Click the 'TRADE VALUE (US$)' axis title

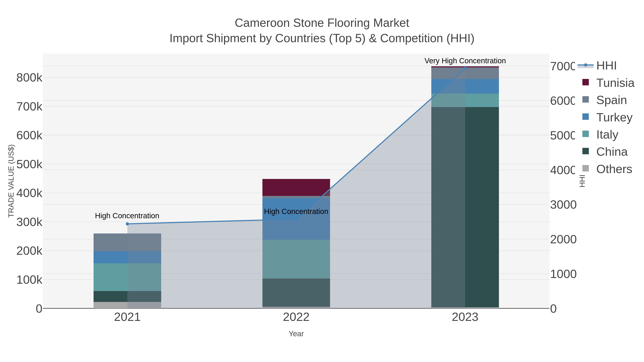[x=11, y=181]
